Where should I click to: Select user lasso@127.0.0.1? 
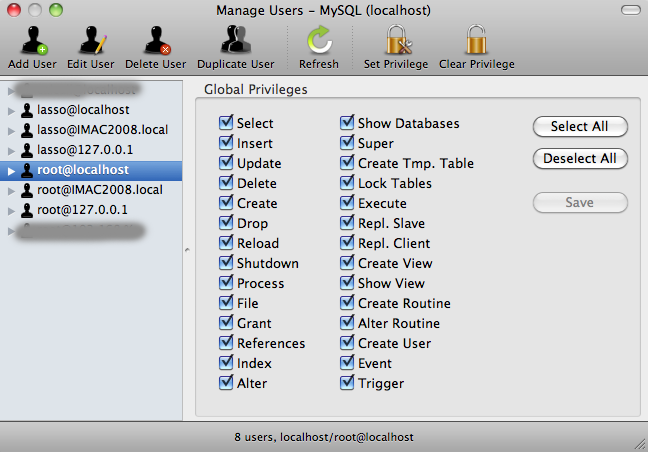point(91,150)
